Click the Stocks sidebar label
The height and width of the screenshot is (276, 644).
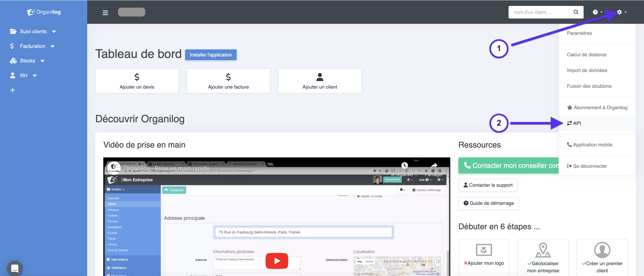(x=28, y=61)
